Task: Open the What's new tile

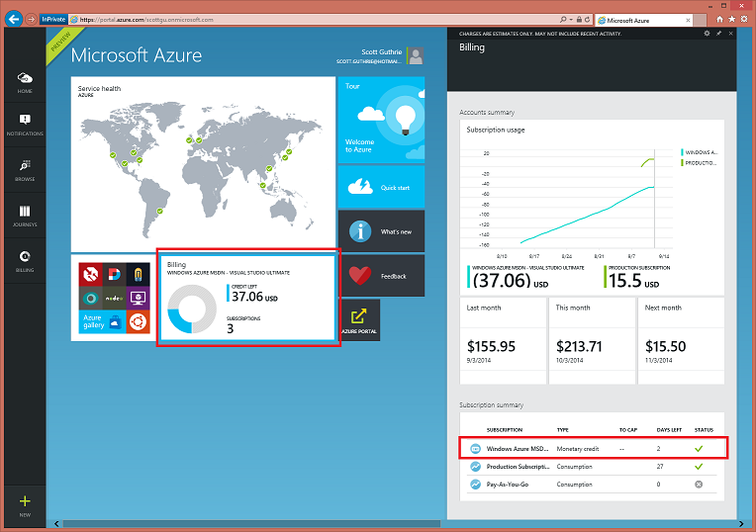Action: point(381,230)
